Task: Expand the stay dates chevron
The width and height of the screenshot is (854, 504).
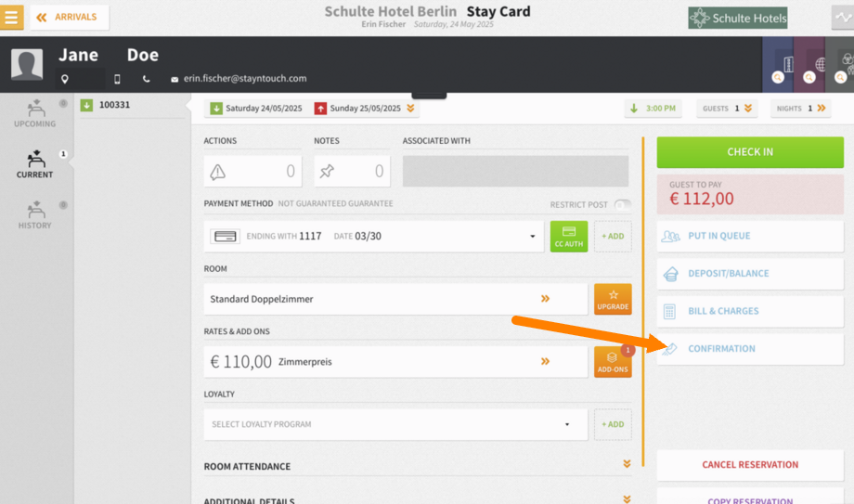Action: point(410,108)
